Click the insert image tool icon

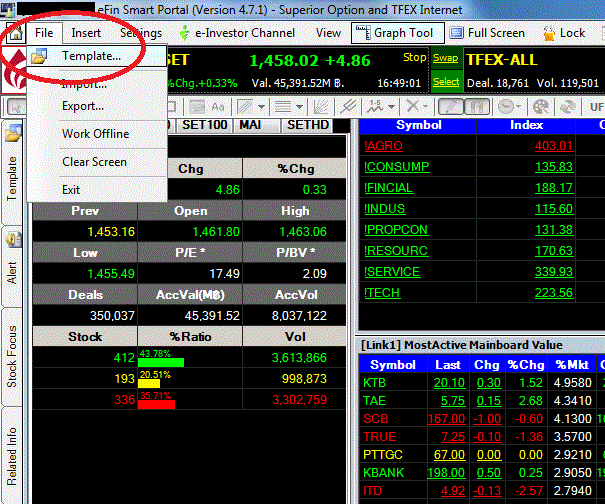pyautogui.click(x=197, y=107)
